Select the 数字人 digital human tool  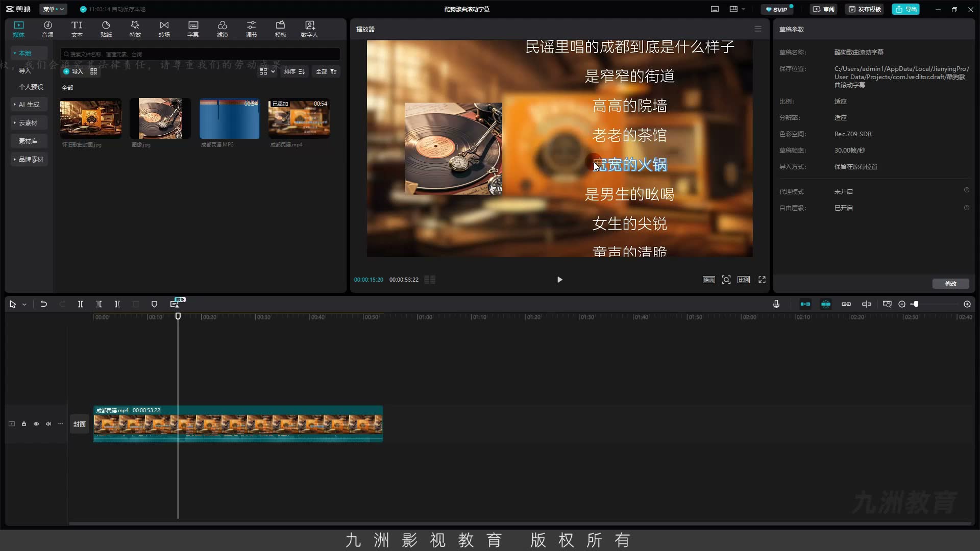click(309, 29)
